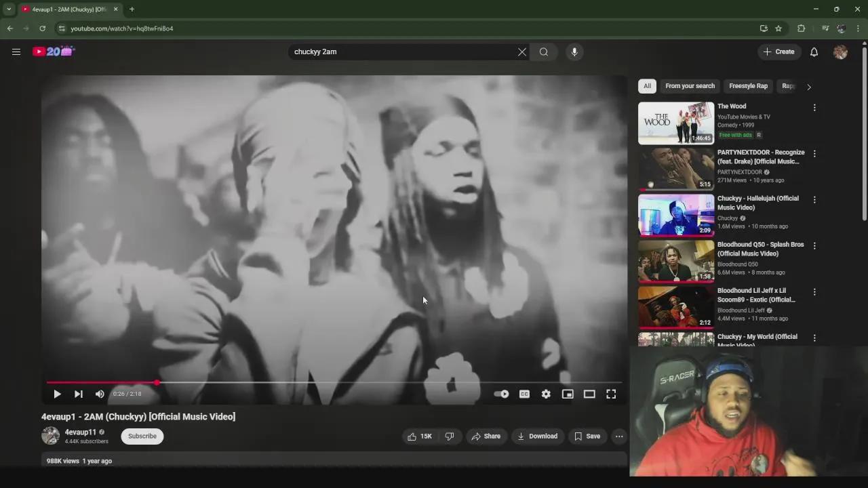Open the 4evaup11 channel avatar
The width and height of the screenshot is (868, 488).
point(51,436)
